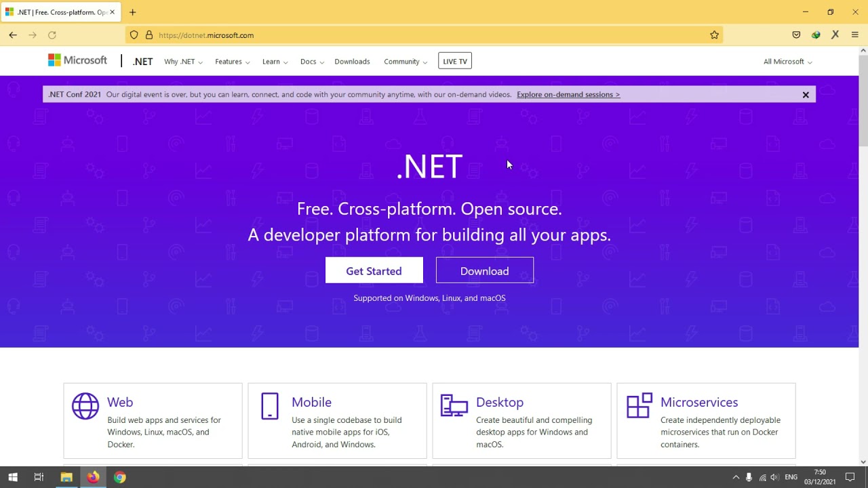The width and height of the screenshot is (868, 488).
Task: Open the Pocket save icon in toolbar
Action: click(x=797, y=35)
